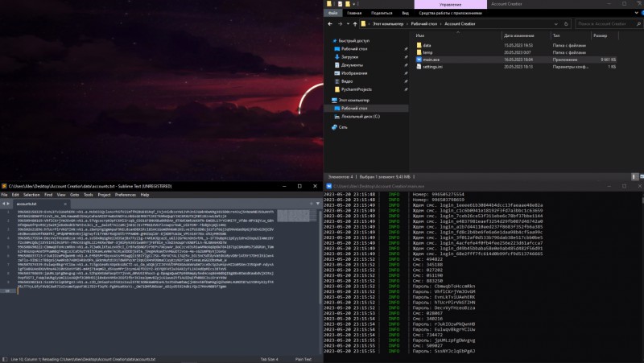Open recent locations dropdown beside forward arrow
The image size is (644, 363).
(x=348, y=24)
